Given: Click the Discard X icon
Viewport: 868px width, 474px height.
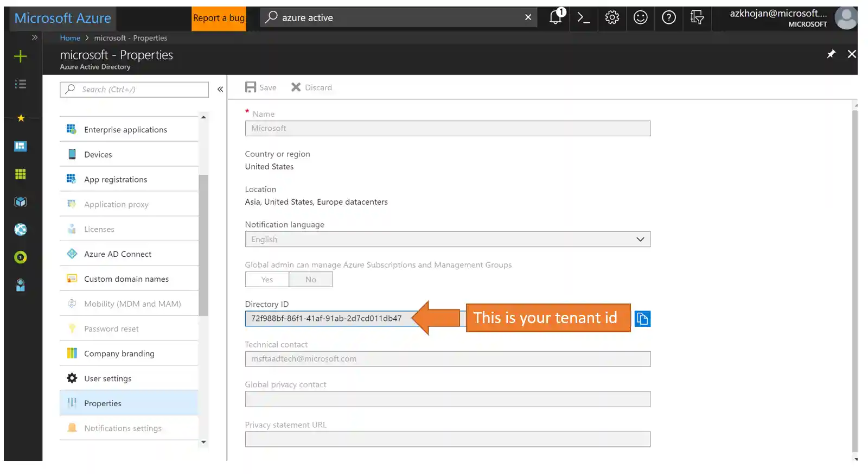Looking at the screenshot, I should point(296,87).
